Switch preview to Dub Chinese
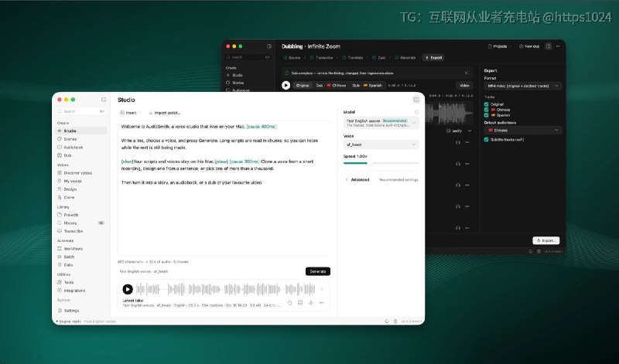The height and width of the screenshot is (364, 619). click(x=331, y=85)
